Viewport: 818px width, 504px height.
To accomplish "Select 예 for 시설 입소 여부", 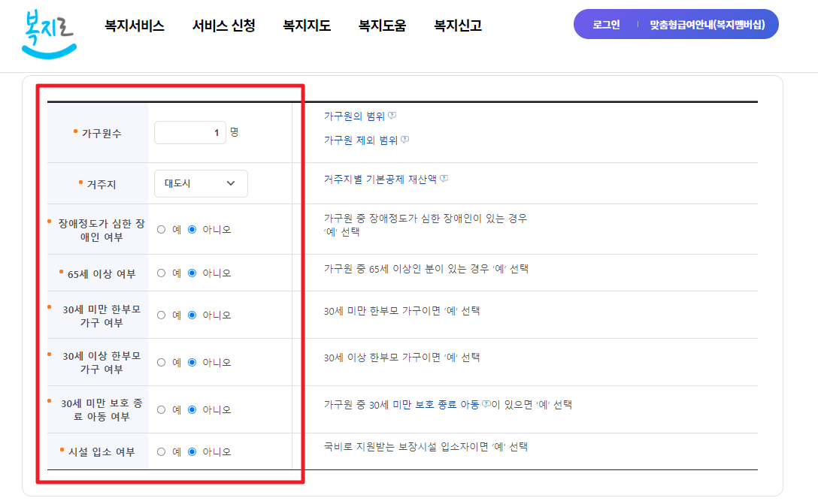I will point(161,452).
